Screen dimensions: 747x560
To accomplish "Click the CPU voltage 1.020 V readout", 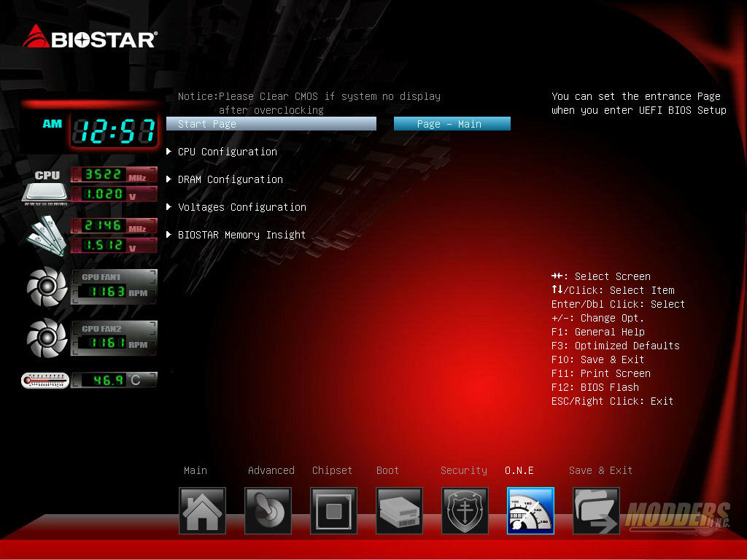I will [x=114, y=194].
